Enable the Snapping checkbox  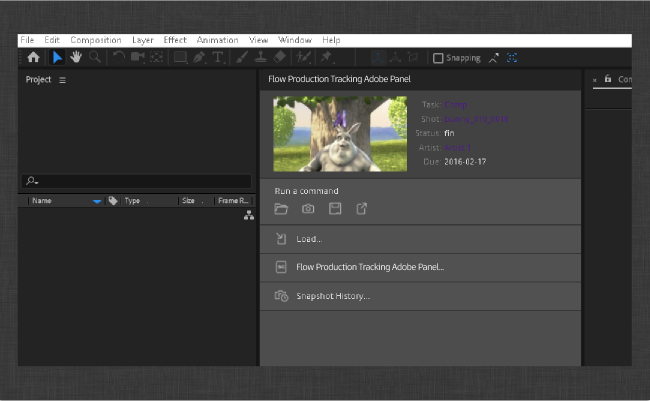[x=438, y=58]
